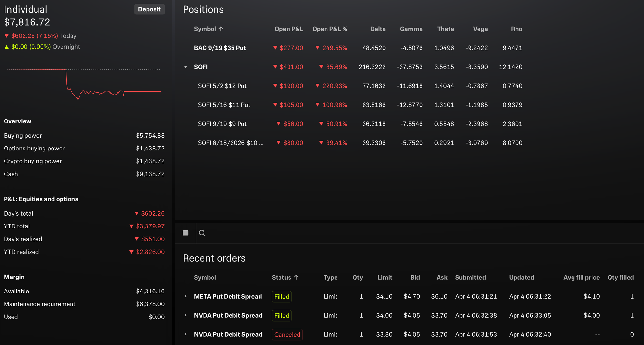This screenshot has height=345, width=644.
Task: Click the Avg fill price column header
Action: pos(581,277)
